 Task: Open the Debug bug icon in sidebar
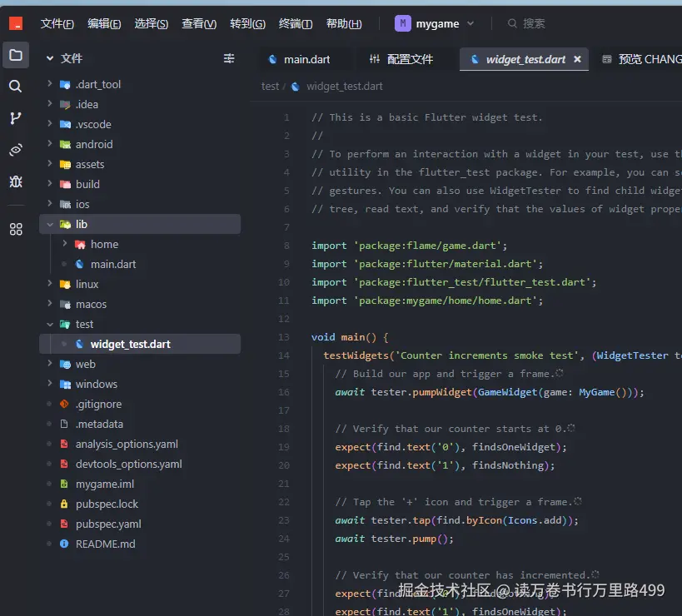[15, 181]
